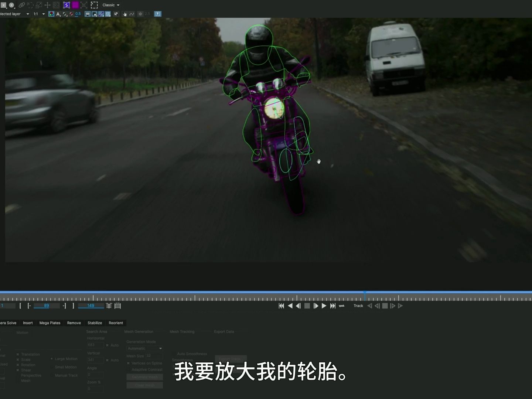Click the align surface expand icon

[84, 5]
